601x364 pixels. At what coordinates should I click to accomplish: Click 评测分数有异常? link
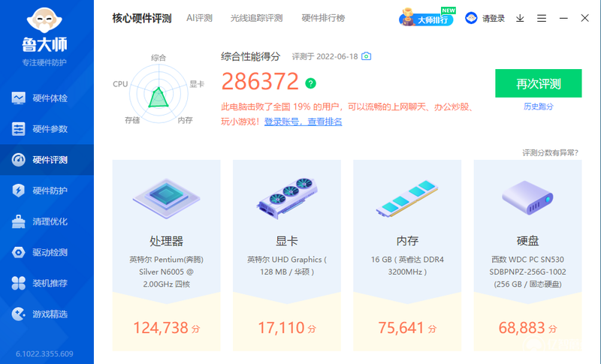[550, 152]
